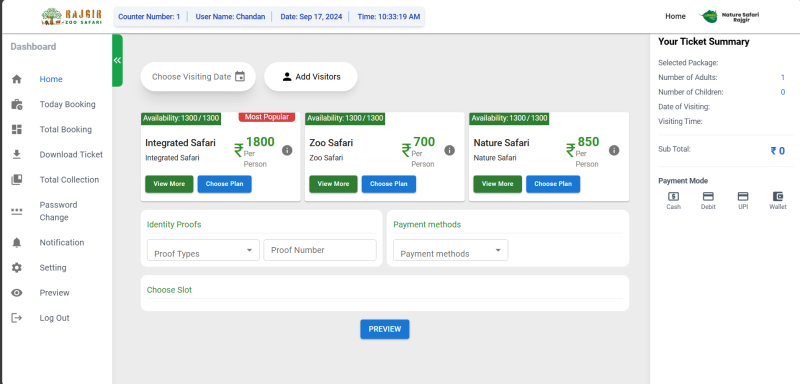
Task: Click the Notification bell icon
Action: [17, 243]
